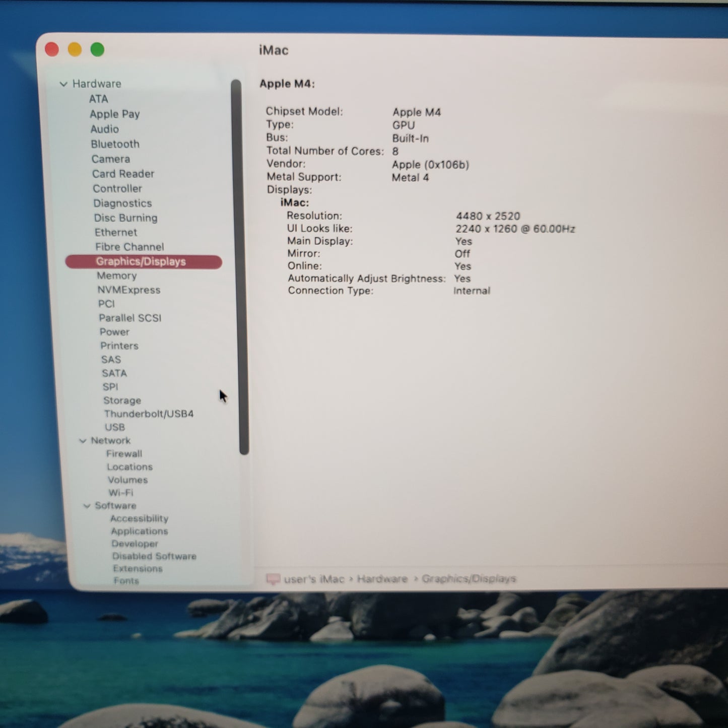The image size is (728, 728).
Task: Select Applications under Software
Action: pyautogui.click(x=139, y=531)
